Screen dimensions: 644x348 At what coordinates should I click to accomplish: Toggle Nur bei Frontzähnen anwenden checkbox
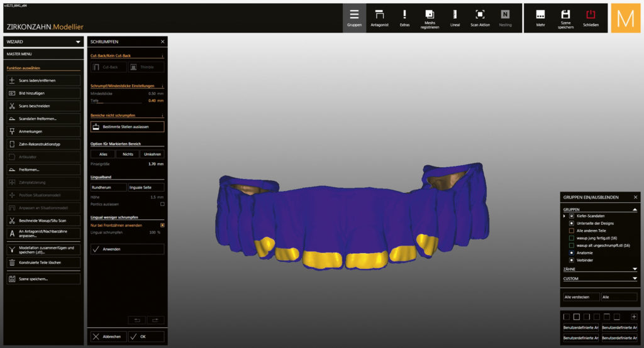pos(162,226)
